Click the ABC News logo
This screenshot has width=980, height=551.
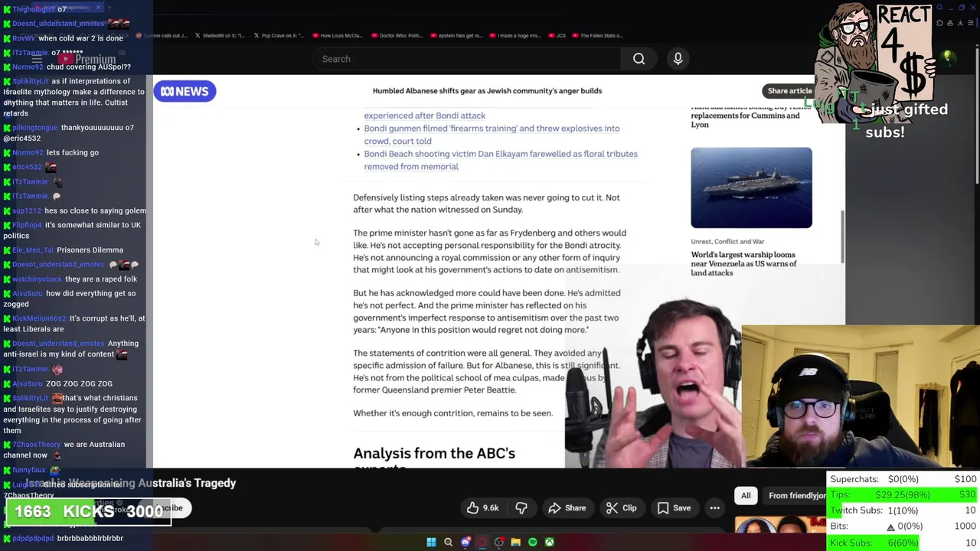tap(185, 91)
